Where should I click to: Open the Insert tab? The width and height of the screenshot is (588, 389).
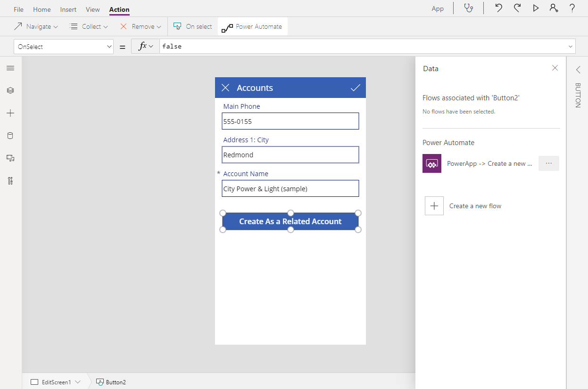[68, 9]
